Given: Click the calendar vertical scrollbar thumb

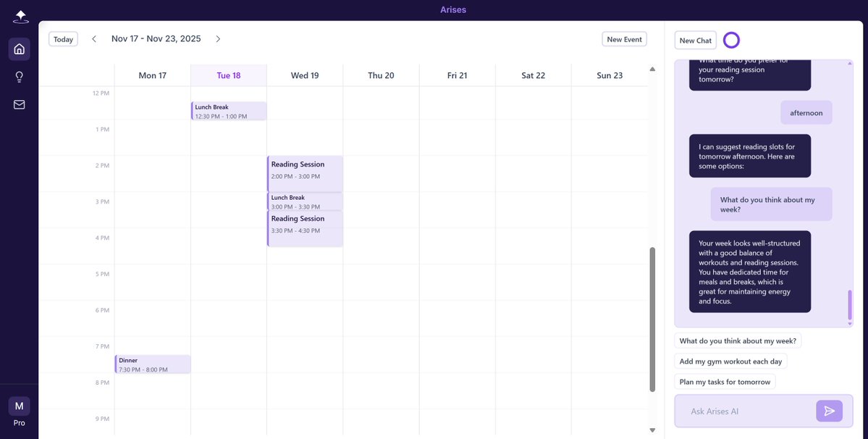Looking at the screenshot, I should (x=652, y=319).
